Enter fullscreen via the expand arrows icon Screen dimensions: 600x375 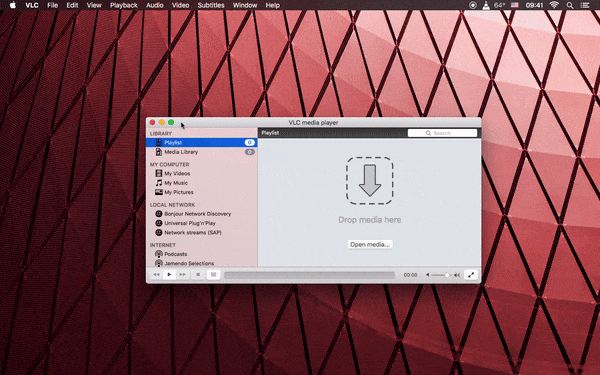pos(471,275)
